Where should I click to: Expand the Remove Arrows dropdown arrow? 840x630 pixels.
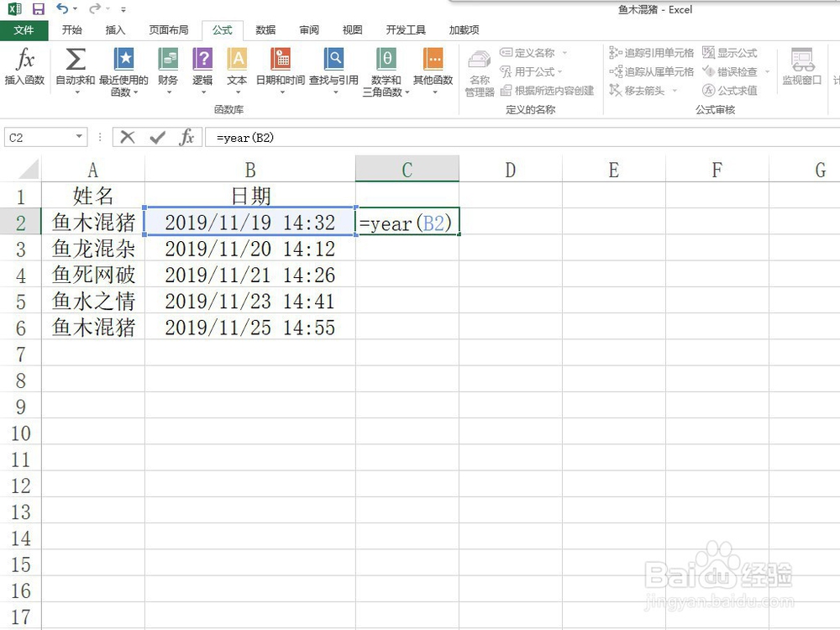tap(675, 91)
